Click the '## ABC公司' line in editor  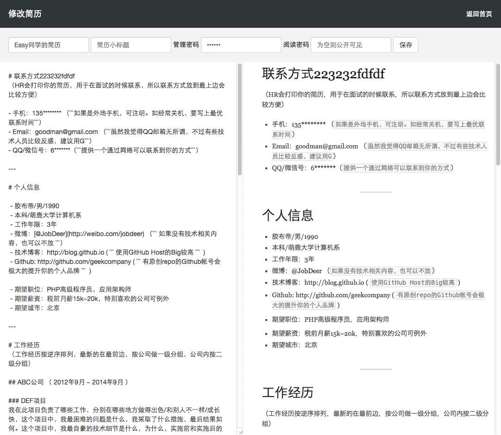pos(68,382)
